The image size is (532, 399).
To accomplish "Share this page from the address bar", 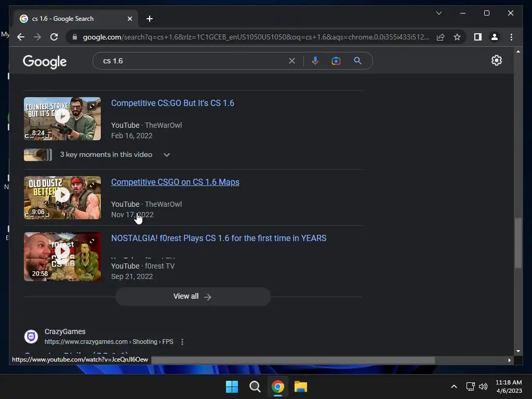I will pos(441,37).
